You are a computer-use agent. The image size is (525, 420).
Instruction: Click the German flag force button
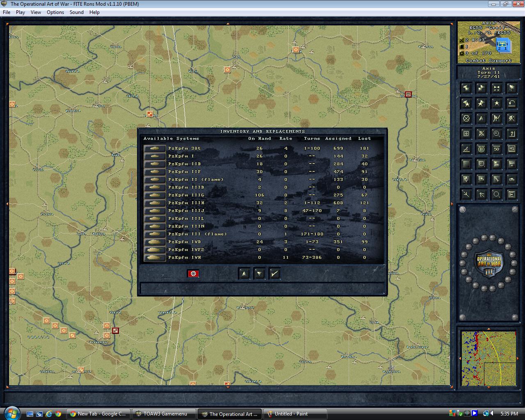[x=193, y=274]
